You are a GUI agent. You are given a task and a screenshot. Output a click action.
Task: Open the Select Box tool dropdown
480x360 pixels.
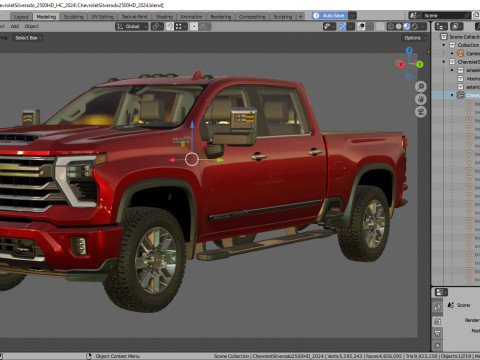(x=28, y=38)
